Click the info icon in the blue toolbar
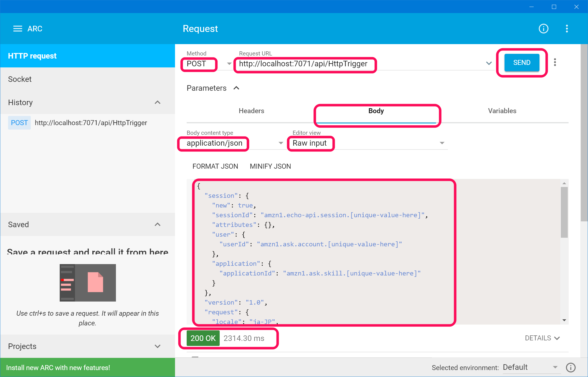The height and width of the screenshot is (377, 588). (543, 29)
